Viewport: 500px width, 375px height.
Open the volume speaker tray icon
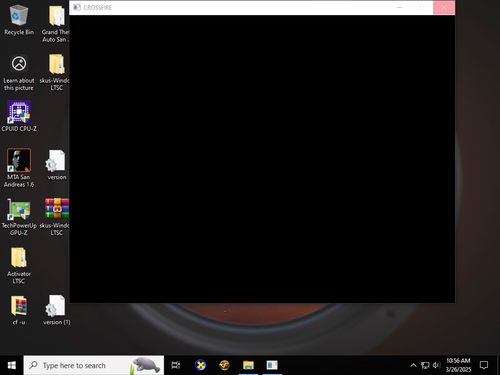(x=436, y=365)
